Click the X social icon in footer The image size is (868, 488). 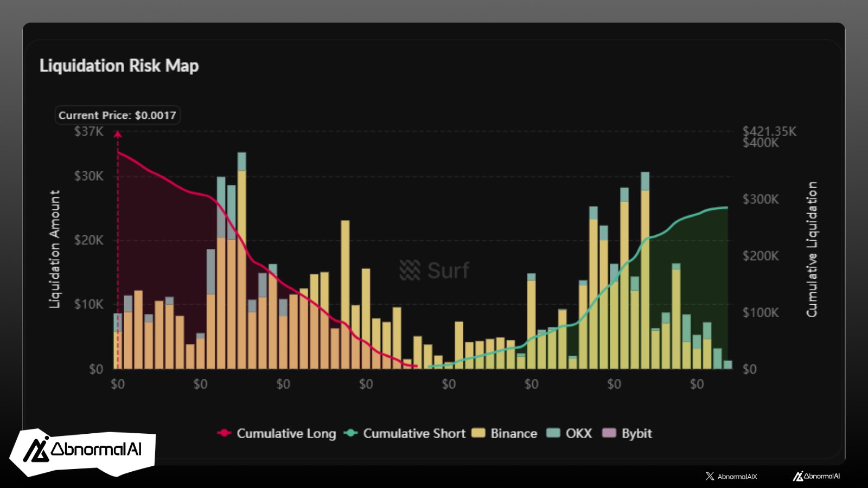coord(710,476)
